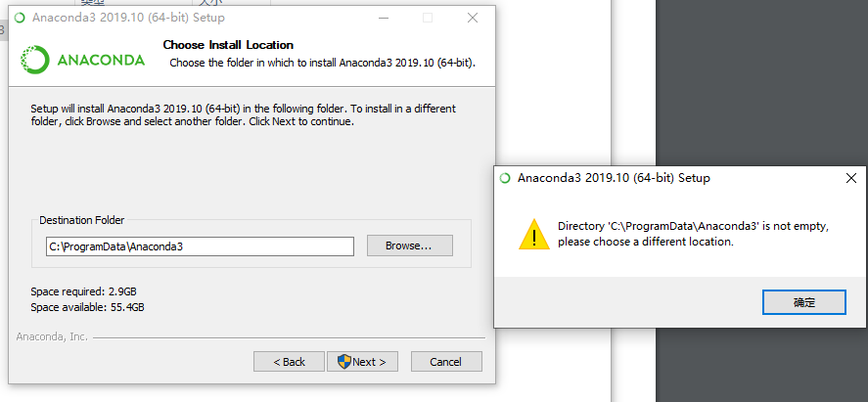
Task: Click the UAC shield icon on Next
Action: pos(344,362)
